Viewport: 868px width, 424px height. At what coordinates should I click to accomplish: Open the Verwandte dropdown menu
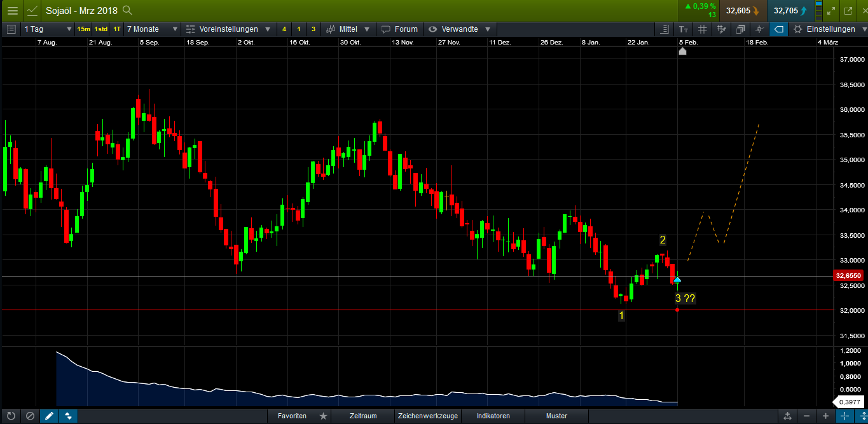459,29
